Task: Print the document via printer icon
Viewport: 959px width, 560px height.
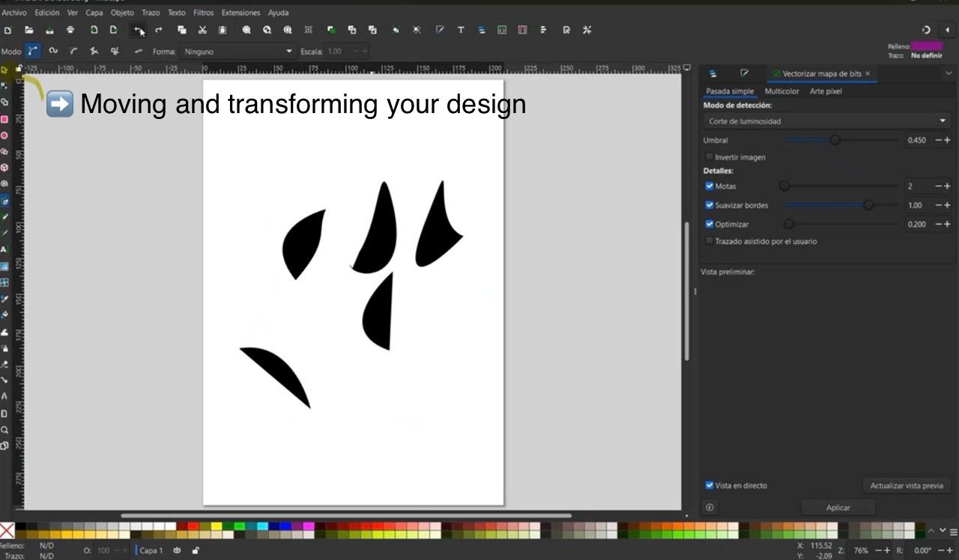Action: (x=70, y=30)
